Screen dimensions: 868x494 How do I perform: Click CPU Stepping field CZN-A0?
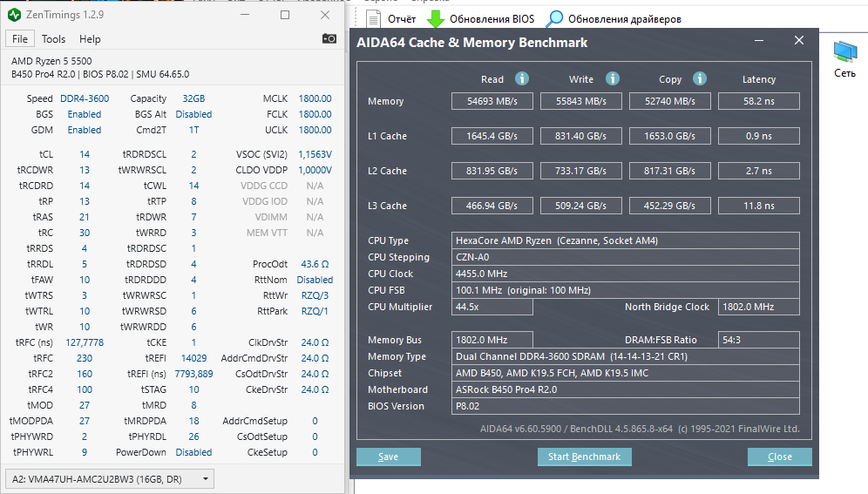tap(626, 257)
